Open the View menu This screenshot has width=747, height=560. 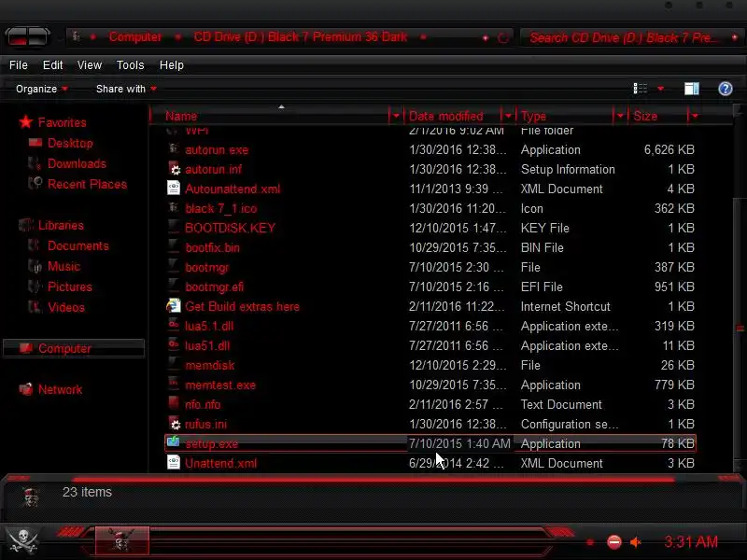90,65
